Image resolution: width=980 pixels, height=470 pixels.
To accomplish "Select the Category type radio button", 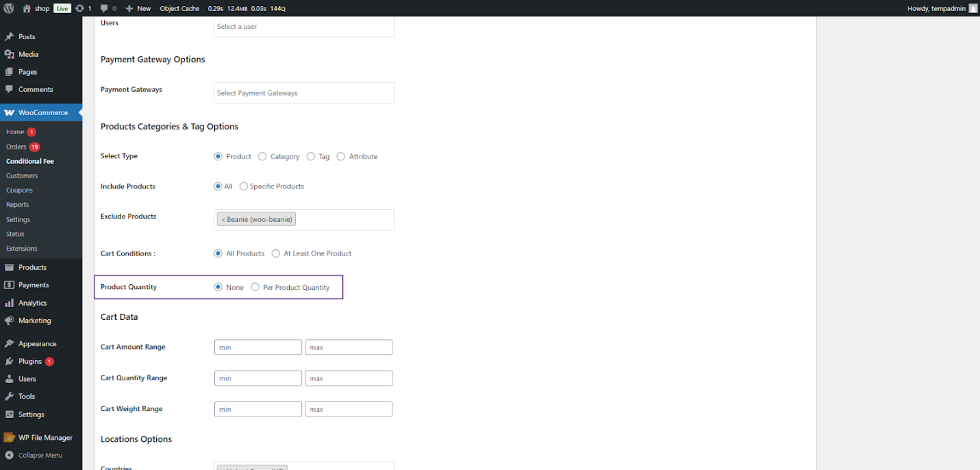I will click(262, 156).
